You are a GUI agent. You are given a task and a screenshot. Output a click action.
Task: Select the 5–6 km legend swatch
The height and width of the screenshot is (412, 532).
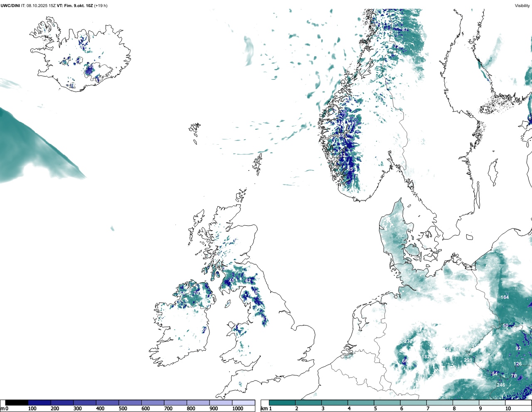387,402
